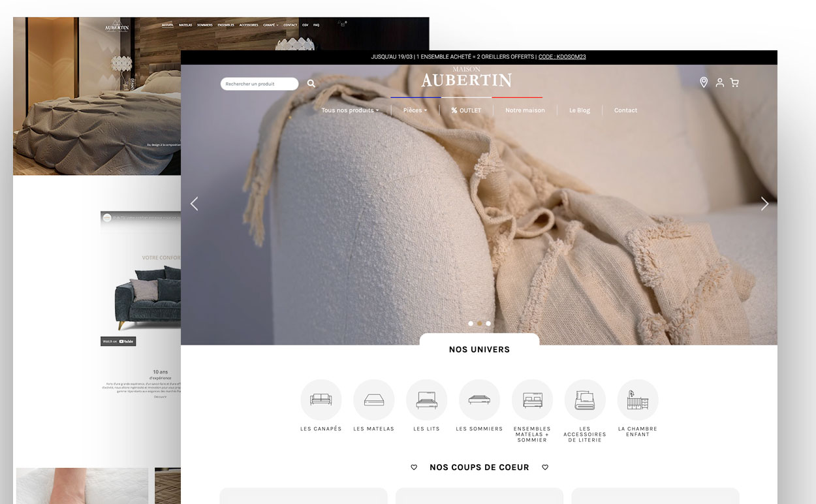This screenshot has width=816, height=504.
Task: Expand the Tous nos produits dropdown
Action: coord(350,110)
